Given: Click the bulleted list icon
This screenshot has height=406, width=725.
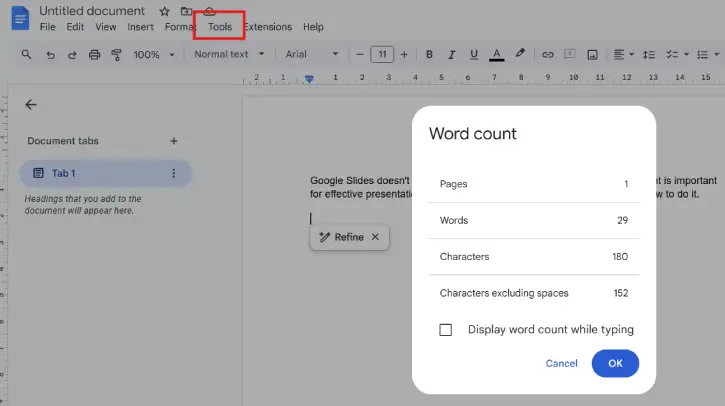Looking at the screenshot, I should tap(702, 55).
